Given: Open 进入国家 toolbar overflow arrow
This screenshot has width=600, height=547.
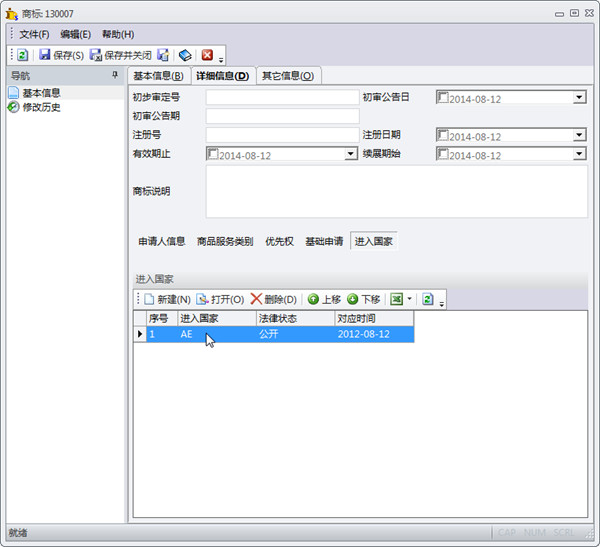Looking at the screenshot, I should [442, 304].
